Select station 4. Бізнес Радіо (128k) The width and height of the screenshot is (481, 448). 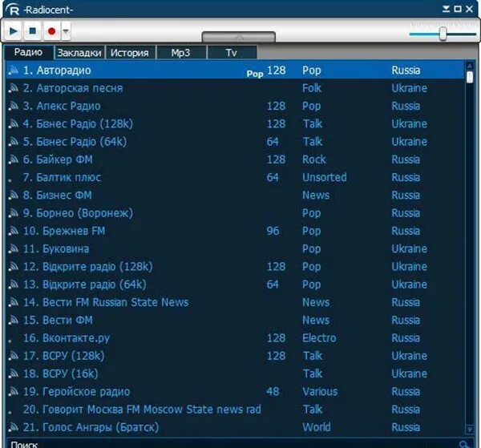coord(235,123)
